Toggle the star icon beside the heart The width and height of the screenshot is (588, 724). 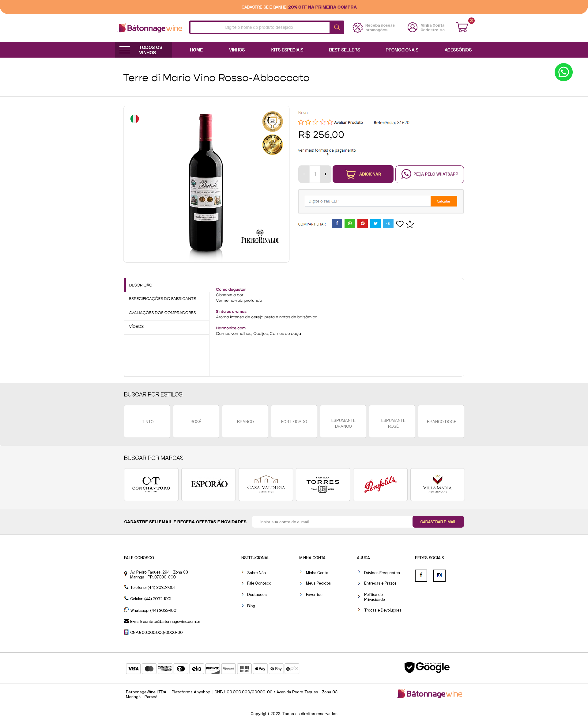pyautogui.click(x=410, y=224)
